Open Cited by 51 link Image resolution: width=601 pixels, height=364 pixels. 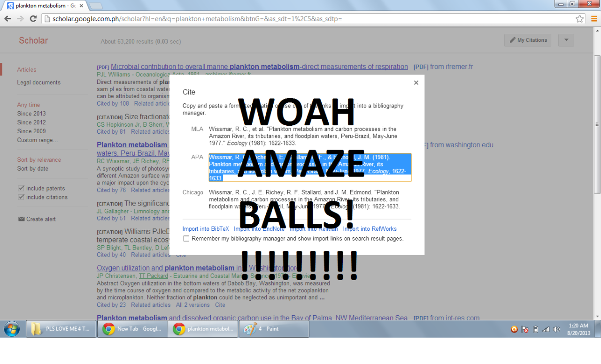coord(111,218)
